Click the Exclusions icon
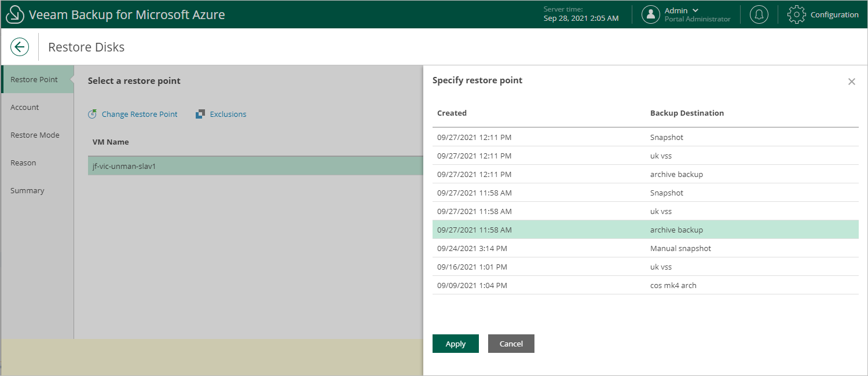Image resolution: width=868 pixels, height=376 pixels. tap(200, 114)
